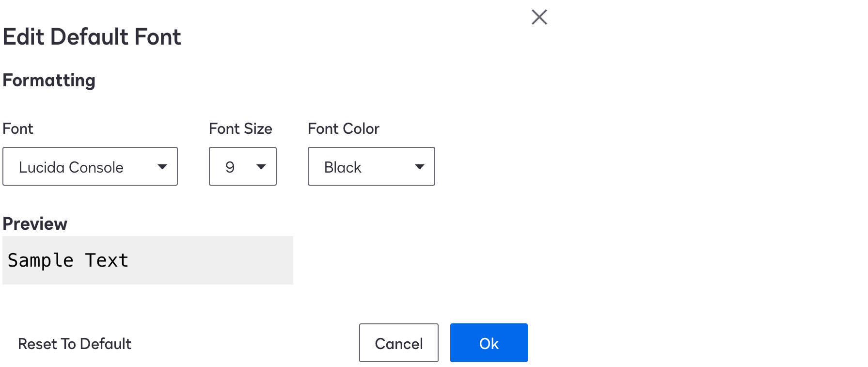Click the Formatting section heading
This screenshot has height=367, width=868.
[48, 80]
